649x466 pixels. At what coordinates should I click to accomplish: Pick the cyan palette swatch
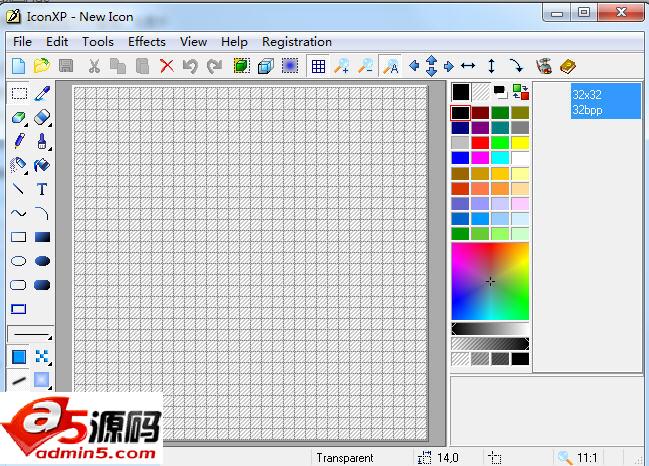500,158
